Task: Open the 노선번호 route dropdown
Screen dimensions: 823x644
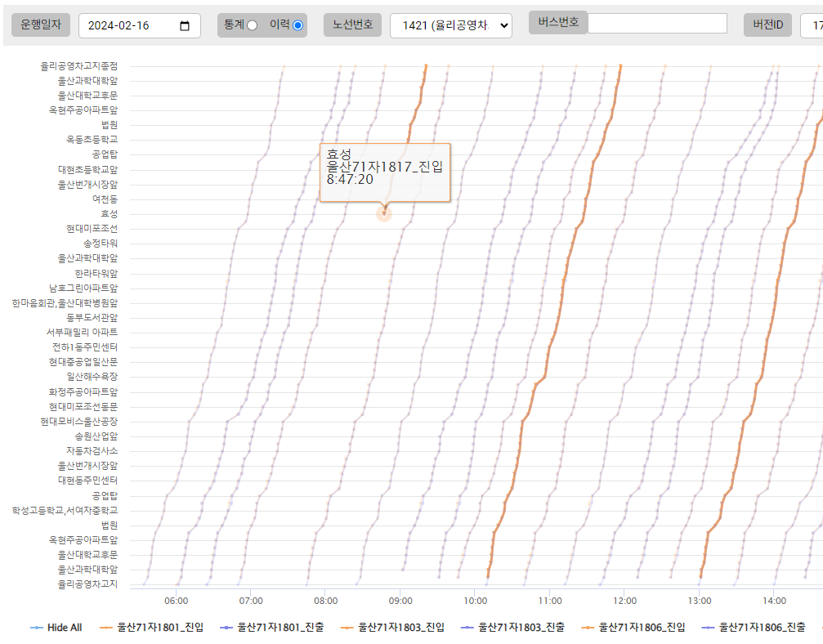Action: click(451, 26)
